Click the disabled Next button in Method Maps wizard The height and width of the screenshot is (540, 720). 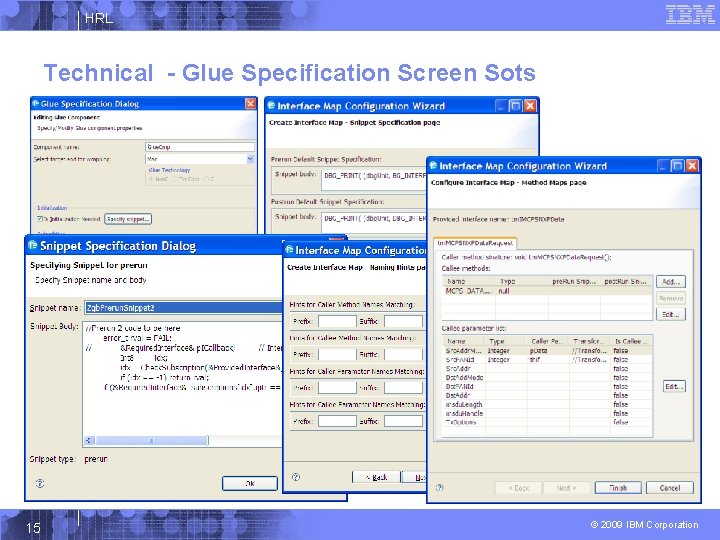pyautogui.click(x=567, y=488)
